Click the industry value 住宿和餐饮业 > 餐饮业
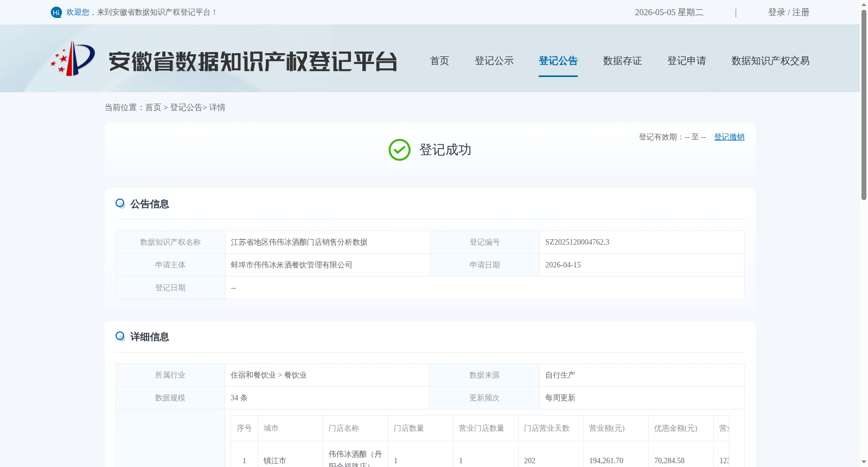868x467 pixels. (269, 375)
